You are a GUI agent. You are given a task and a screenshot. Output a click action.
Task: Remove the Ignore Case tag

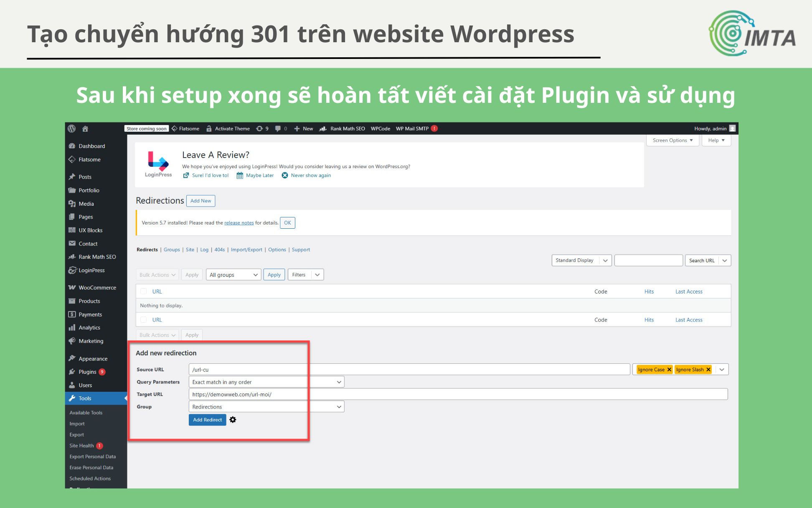pos(669,370)
